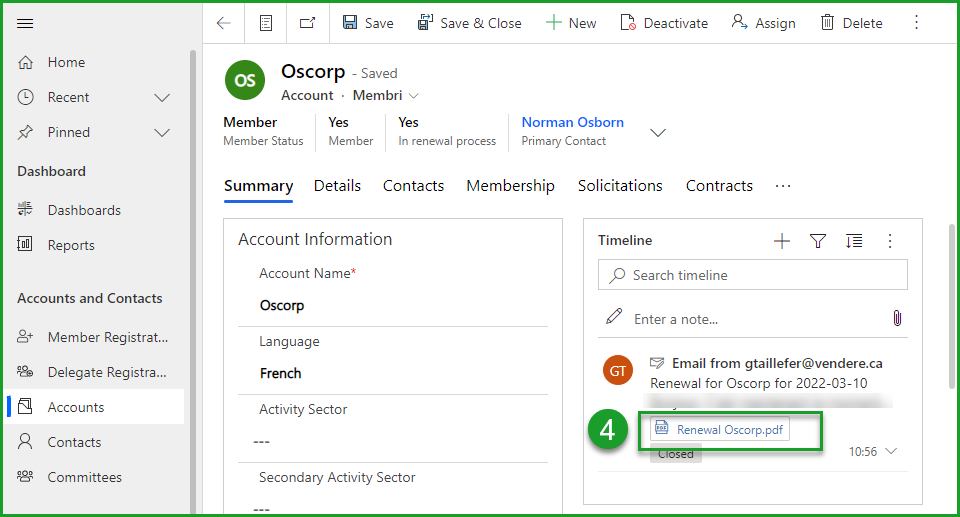960x517 pixels.
Task: Expand the Recent section in sidebar
Action: point(162,97)
